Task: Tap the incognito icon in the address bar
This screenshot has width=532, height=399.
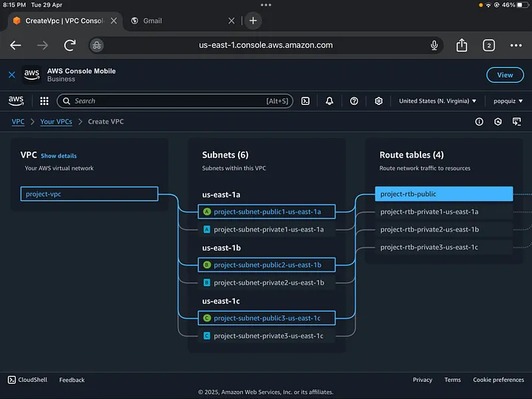Action: pyautogui.click(x=97, y=45)
